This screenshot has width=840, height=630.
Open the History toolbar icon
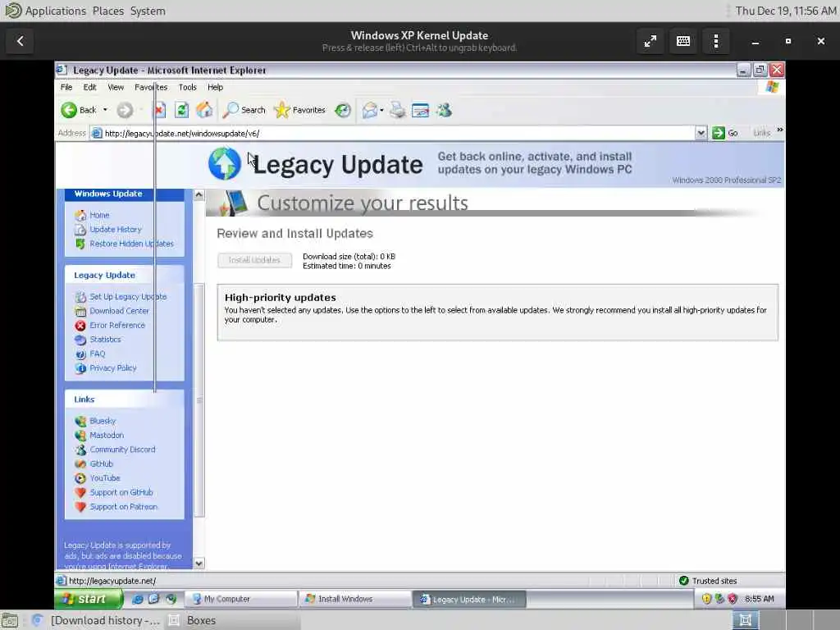click(343, 111)
